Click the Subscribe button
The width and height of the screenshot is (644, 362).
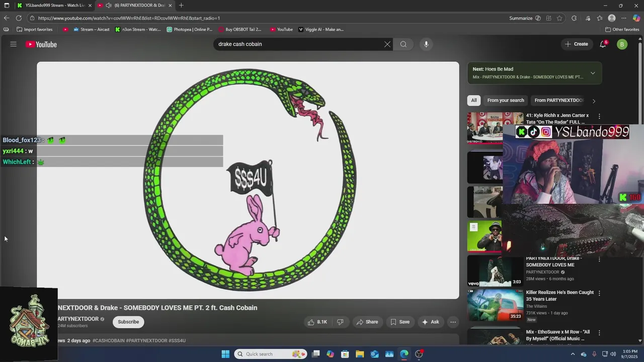(x=128, y=322)
